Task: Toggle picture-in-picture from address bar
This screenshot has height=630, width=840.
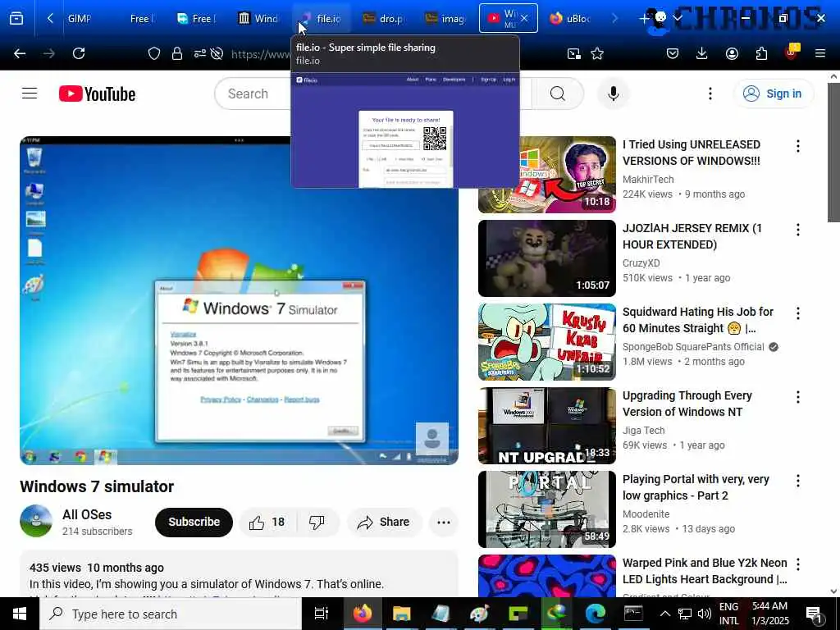Action: [x=573, y=53]
